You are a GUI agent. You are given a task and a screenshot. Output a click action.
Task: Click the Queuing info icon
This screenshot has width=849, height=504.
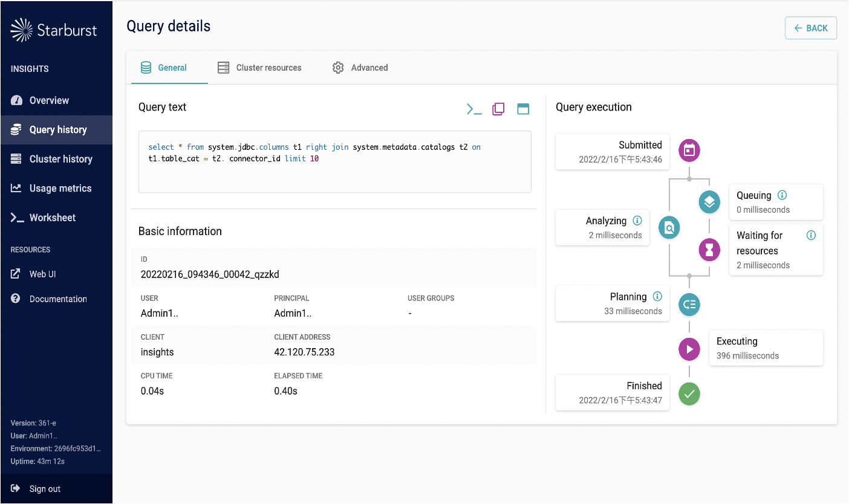tap(782, 195)
